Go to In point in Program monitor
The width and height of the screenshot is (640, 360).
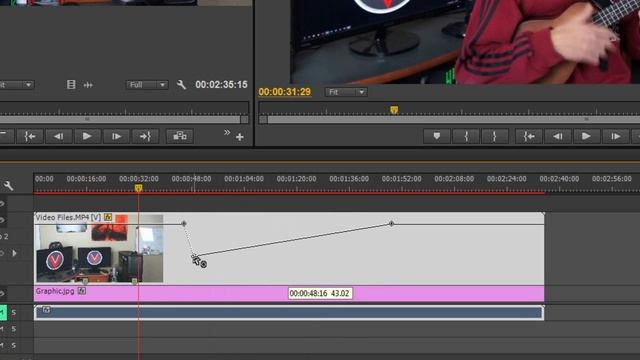tap(529, 136)
